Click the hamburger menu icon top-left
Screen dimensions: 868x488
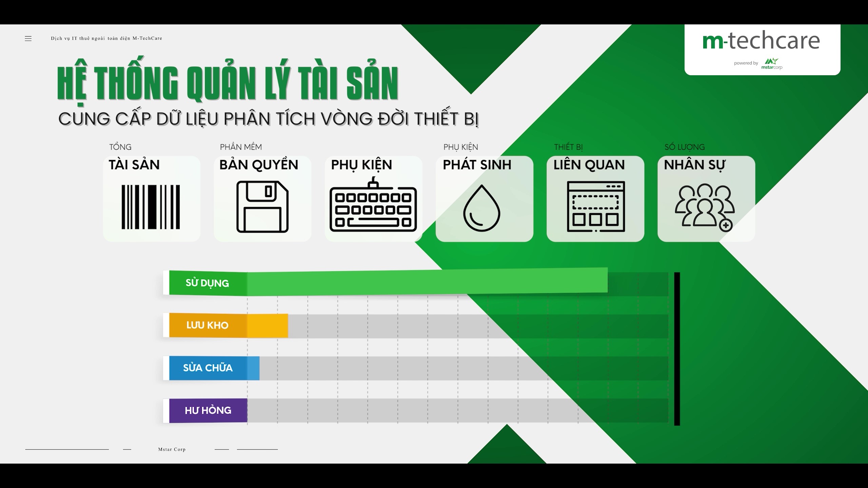(28, 38)
